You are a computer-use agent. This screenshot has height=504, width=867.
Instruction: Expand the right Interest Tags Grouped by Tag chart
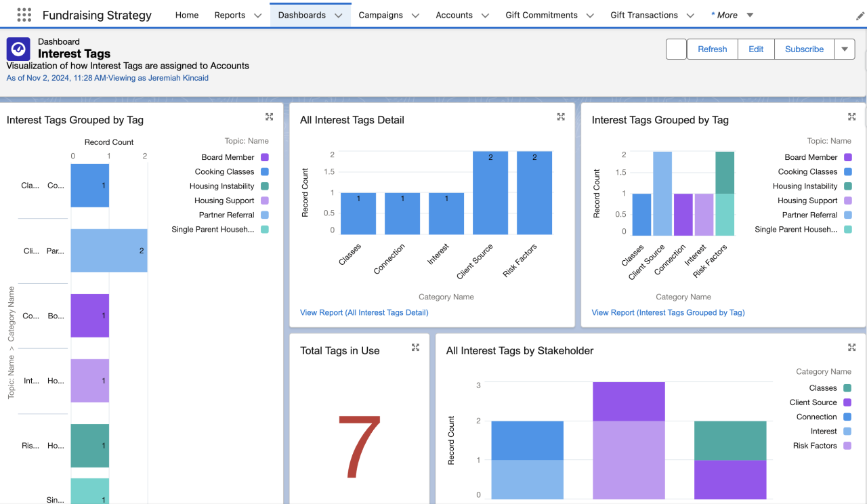852,117
